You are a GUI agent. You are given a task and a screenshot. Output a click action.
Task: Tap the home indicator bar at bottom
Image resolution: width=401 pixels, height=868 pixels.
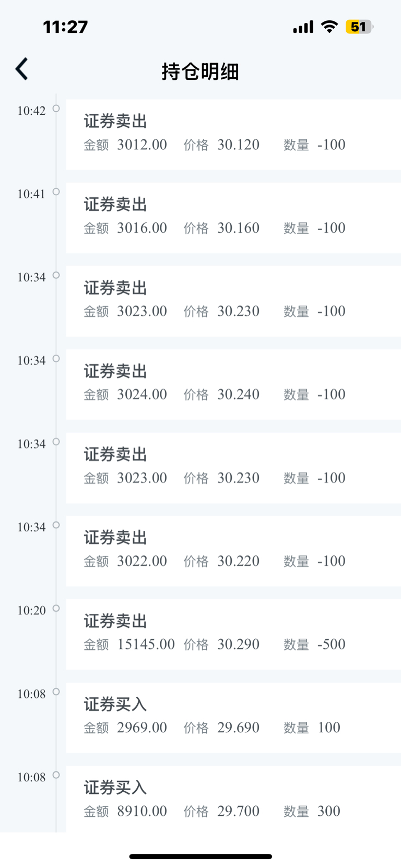(x=200, y=857)
